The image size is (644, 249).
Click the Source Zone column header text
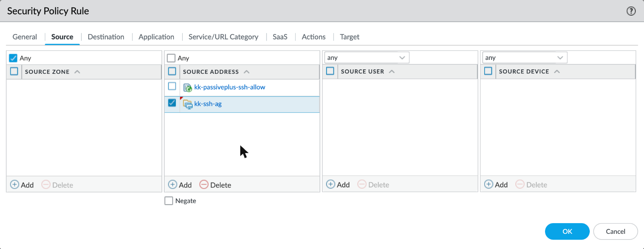pyautogui.click(x=47, y=71)
